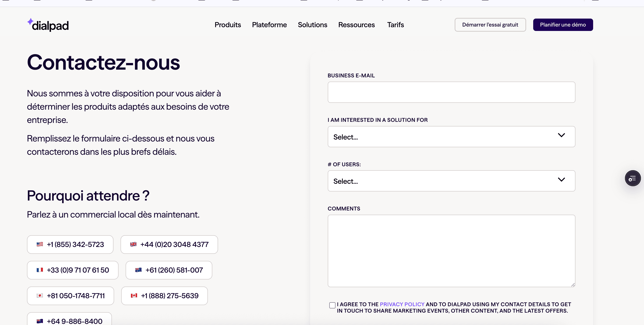Open the # of users dropdown
The width and height of the screenshot is (644, 325).
(x=452, y=181)
